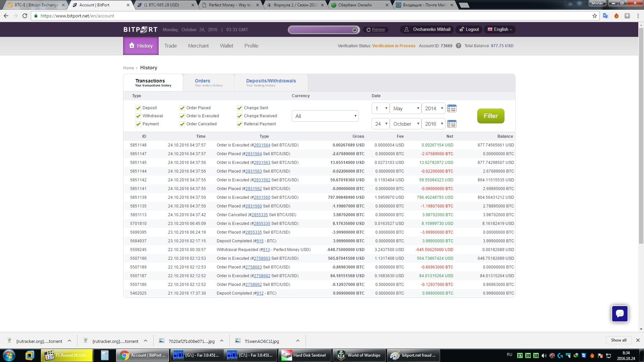Open withdrawal link #913 Perfect Money
The height and width of the screenshot is (362, 644).
click(x=266, y=250)
